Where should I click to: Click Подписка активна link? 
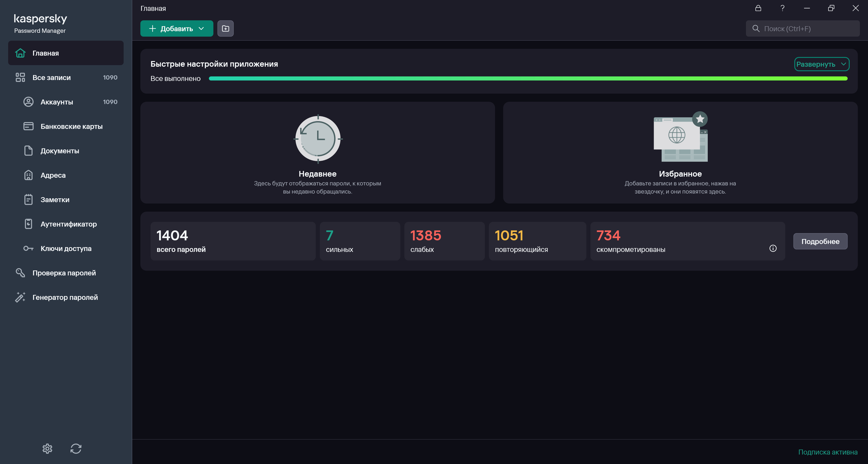point(827,452)
